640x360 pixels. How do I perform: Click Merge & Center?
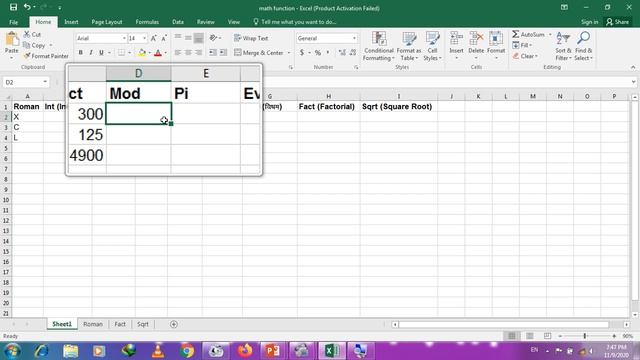click(259, 53)
